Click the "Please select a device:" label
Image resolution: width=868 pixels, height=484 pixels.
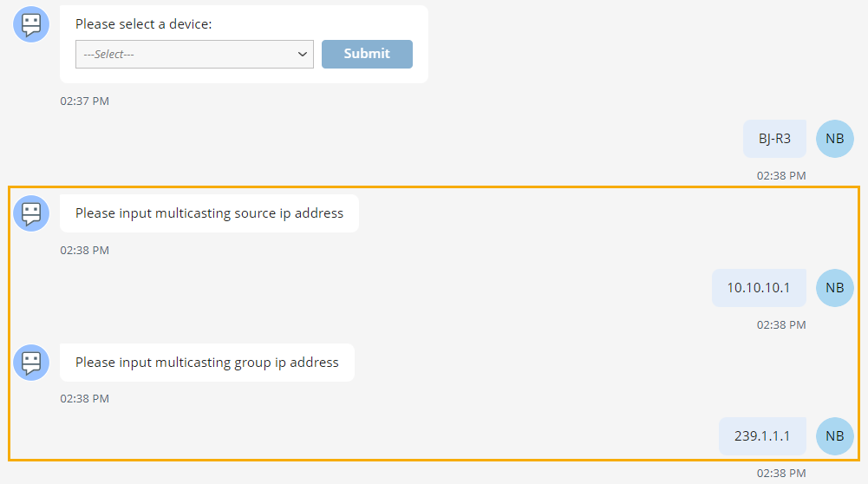[144, 24]
